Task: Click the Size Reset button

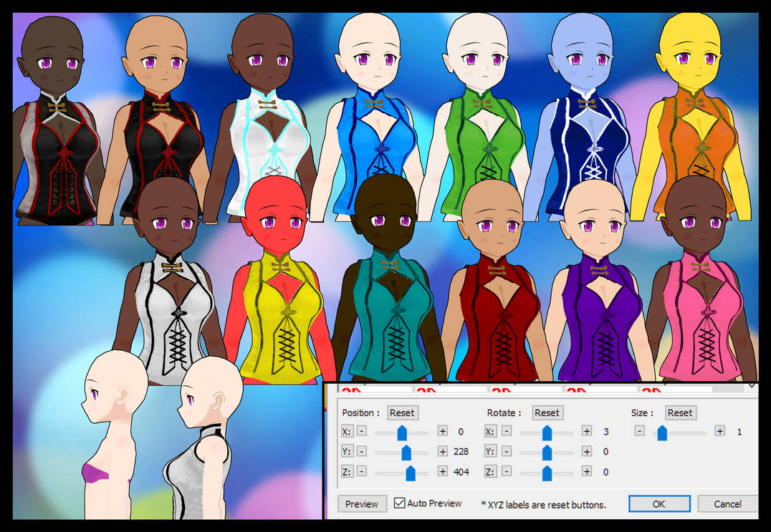Action: pyautogui.click(x=680, y=412)
